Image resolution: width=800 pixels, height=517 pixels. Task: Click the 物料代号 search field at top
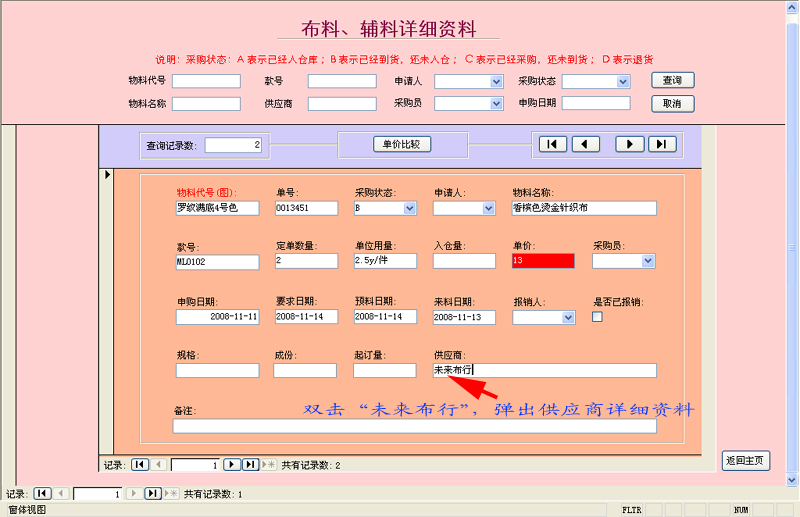tap(206, 81)
